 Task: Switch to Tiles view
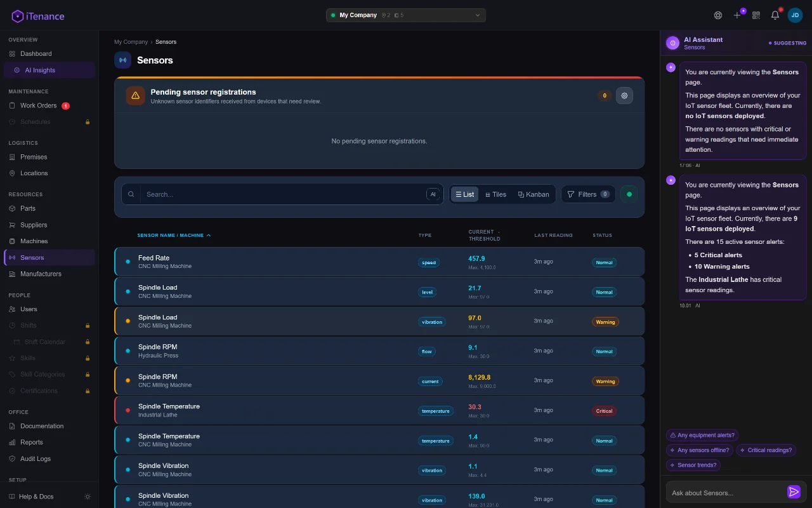point(495,194)
